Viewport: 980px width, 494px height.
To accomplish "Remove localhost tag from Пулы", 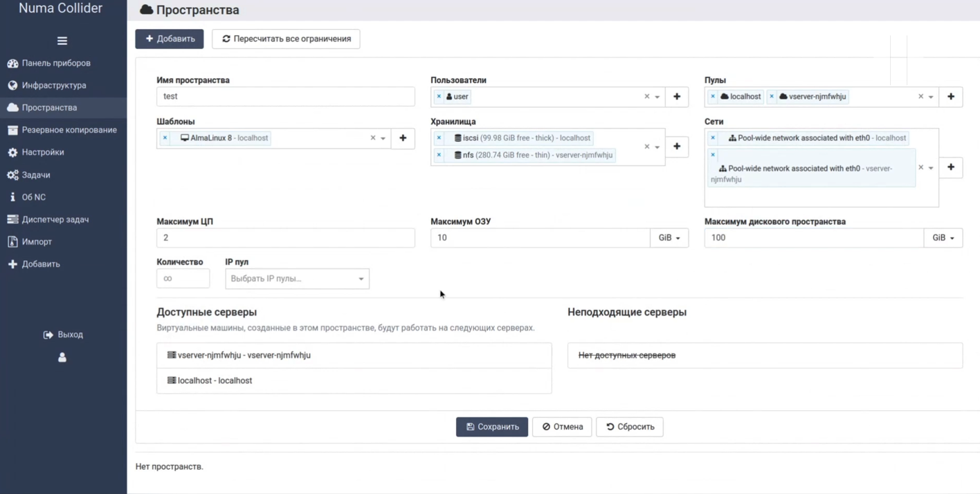I will (713, 97).
